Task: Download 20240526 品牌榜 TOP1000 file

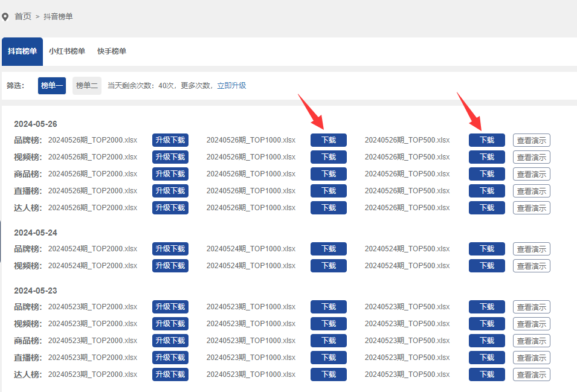Action: point(329,140)
